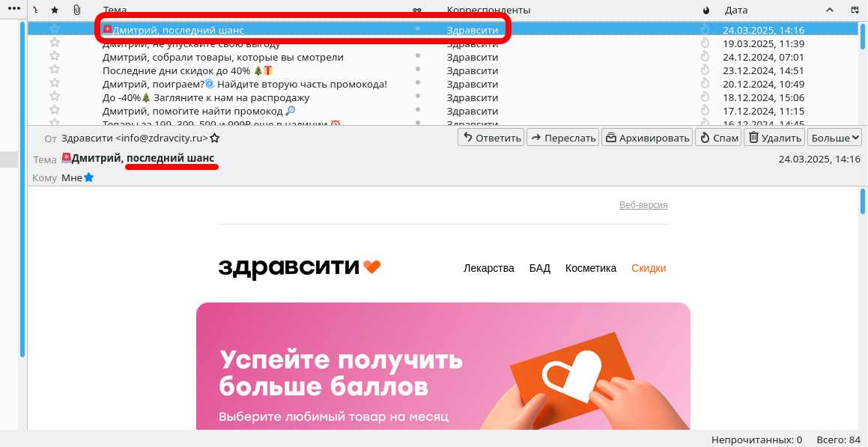Mark the 23.12.2024 message as spam
The height and width of the screenshot is (447, 868).
(705, 69)
